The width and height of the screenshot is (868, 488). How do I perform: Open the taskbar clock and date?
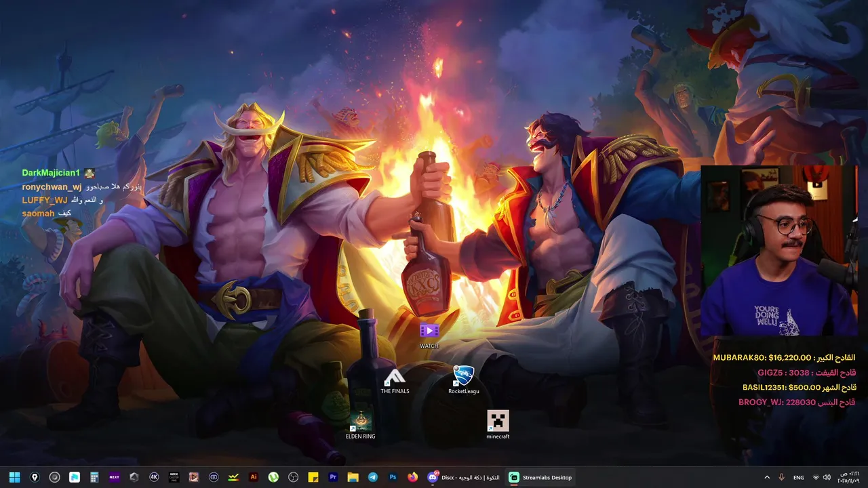[848, 477]
